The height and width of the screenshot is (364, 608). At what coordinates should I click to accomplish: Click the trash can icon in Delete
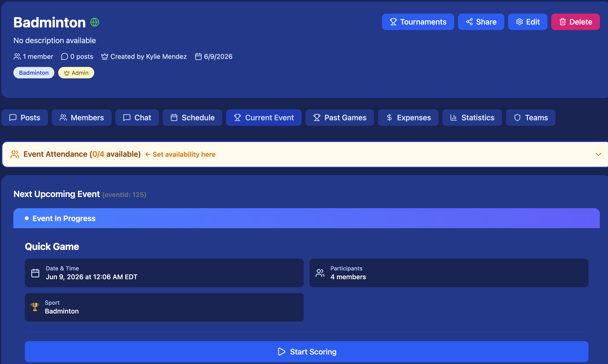pos(563,22)
